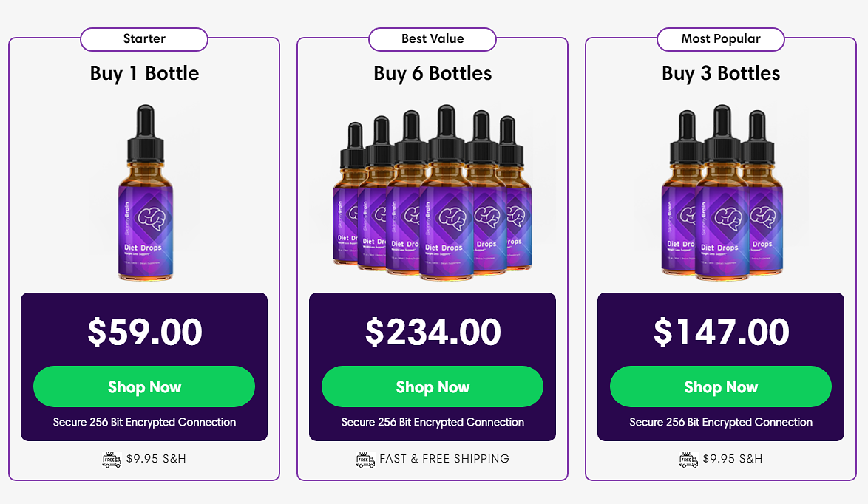Click the Buy 3 Bottles heading
868x504 pixels.
[x=721, y=74]
